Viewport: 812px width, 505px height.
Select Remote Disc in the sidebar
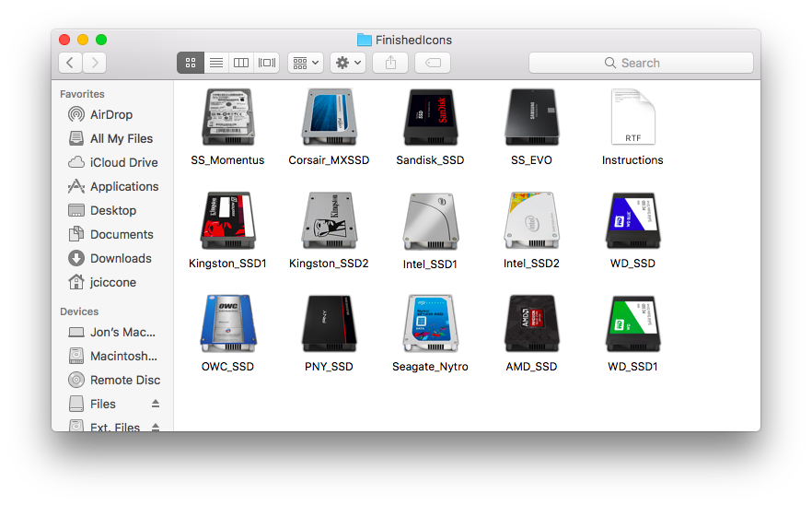click(111, 380)
